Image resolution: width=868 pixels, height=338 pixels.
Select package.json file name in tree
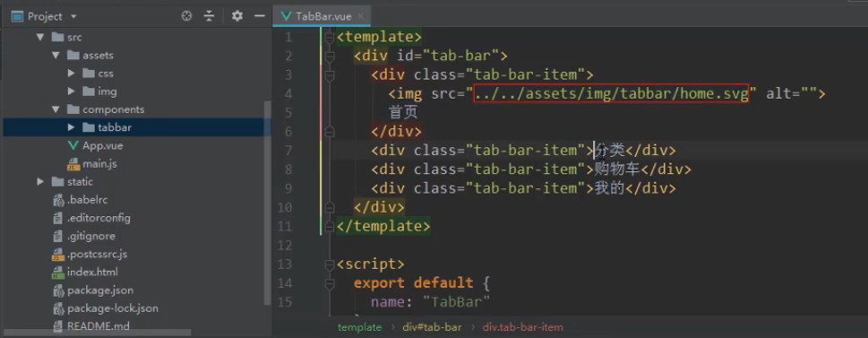point(100,290)
